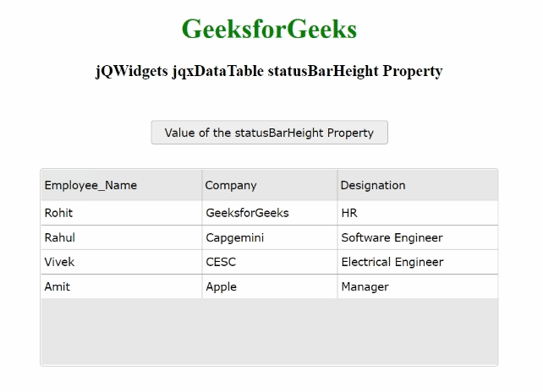Click the green GeeksforGeeks page heading
Viewport: 543px width, 392px height.
269,30
